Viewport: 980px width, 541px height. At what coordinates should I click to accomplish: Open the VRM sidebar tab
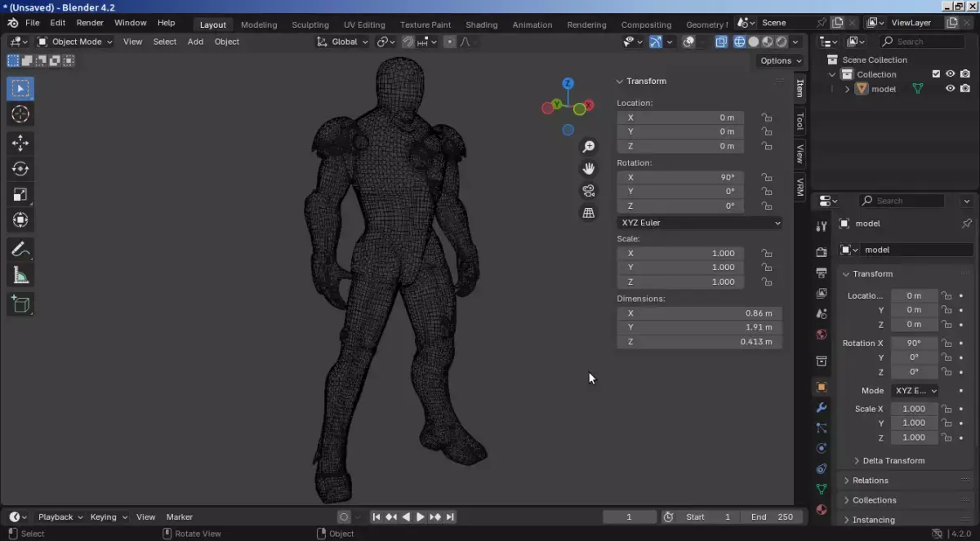[800, 188]
